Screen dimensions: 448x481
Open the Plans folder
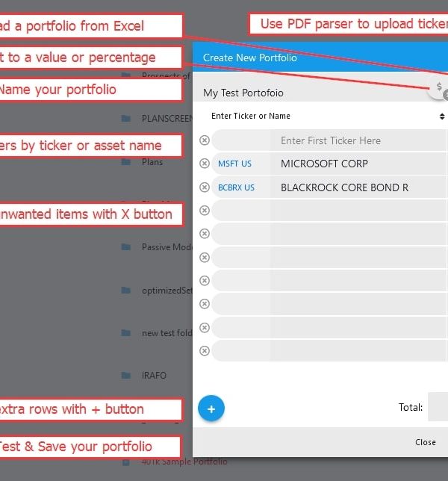(x=152, y=162)
